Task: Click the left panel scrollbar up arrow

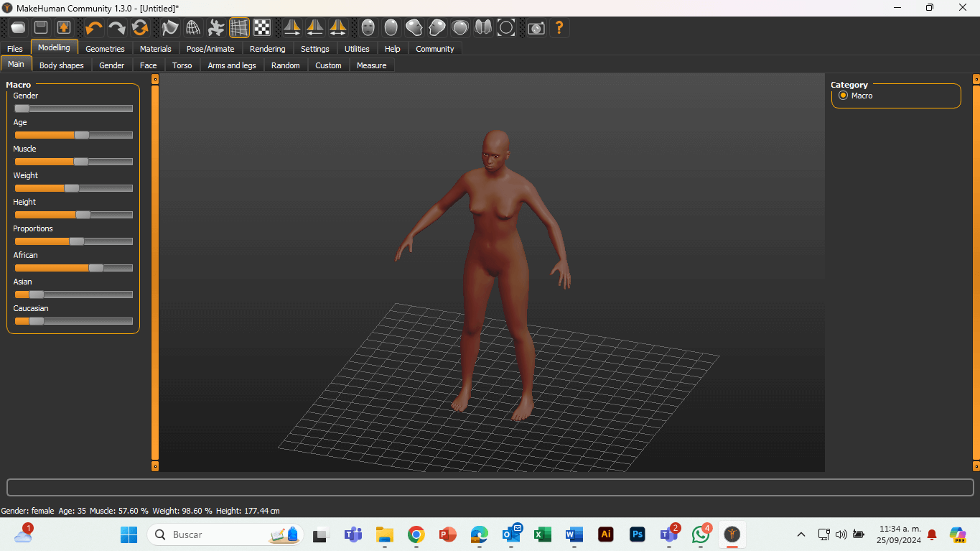Action: (x=155, y=79)
